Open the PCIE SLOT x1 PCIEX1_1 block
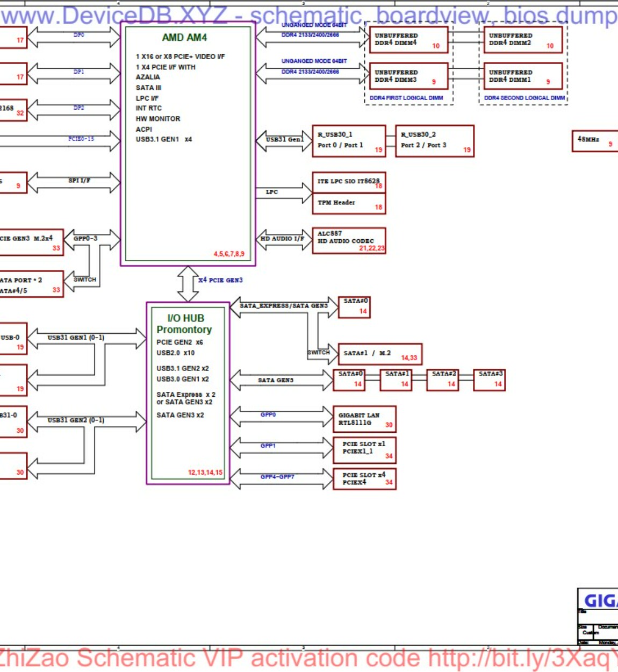 tap(364, 450)
